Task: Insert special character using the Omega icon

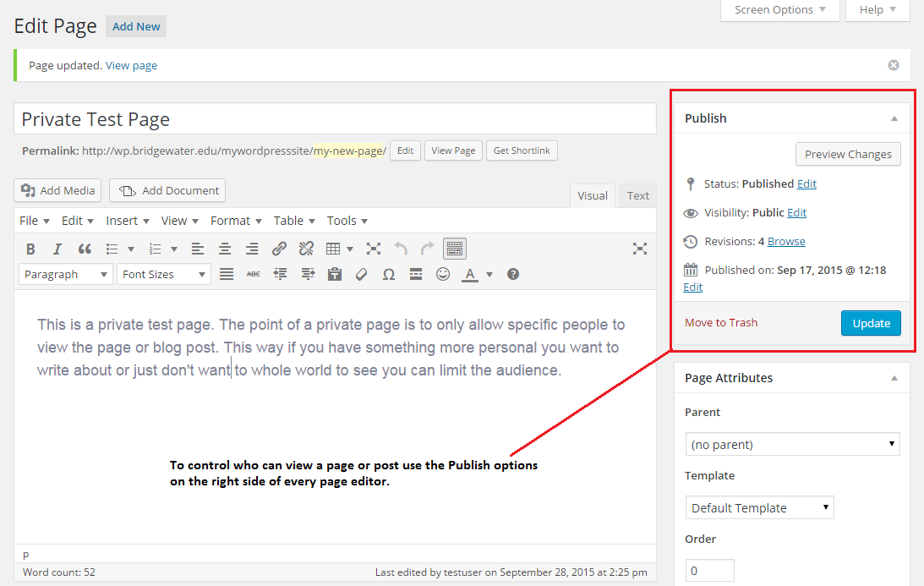Action: (389, 274)
